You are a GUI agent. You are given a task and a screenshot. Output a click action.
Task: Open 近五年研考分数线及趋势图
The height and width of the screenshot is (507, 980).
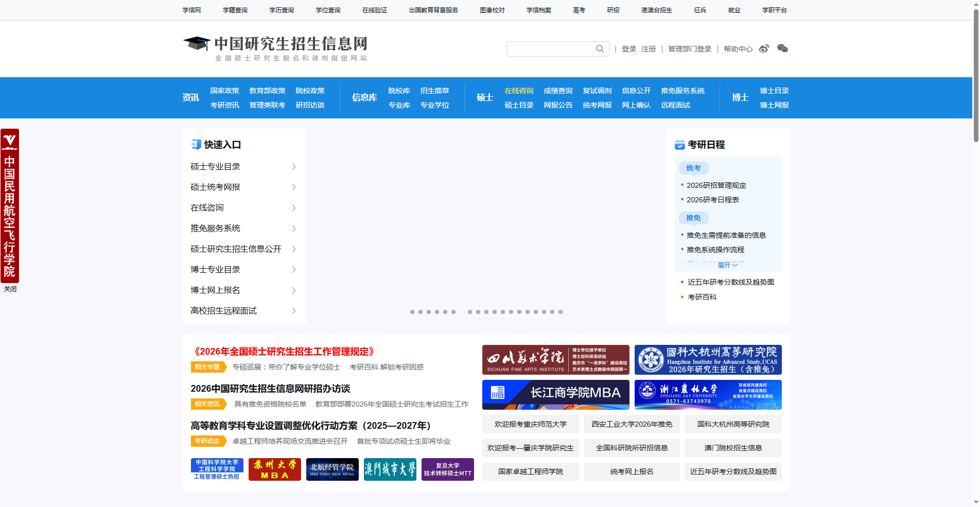click(731, 282)
